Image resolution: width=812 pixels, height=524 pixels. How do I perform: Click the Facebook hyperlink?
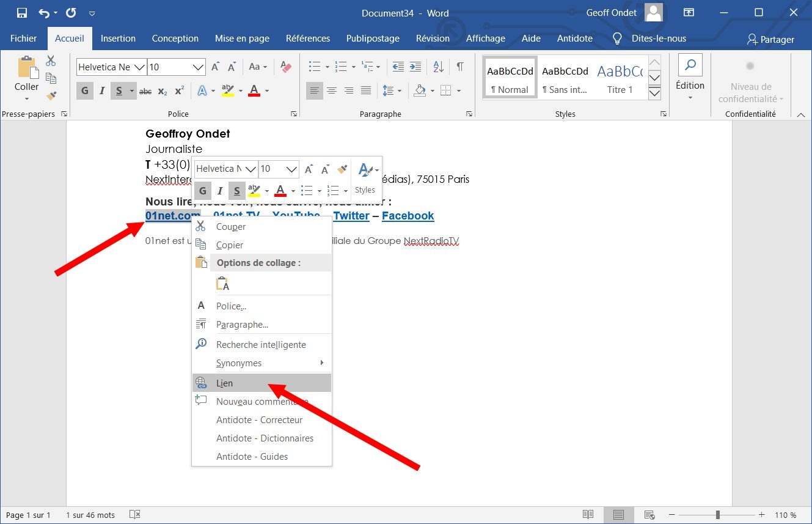click(408, 215)
